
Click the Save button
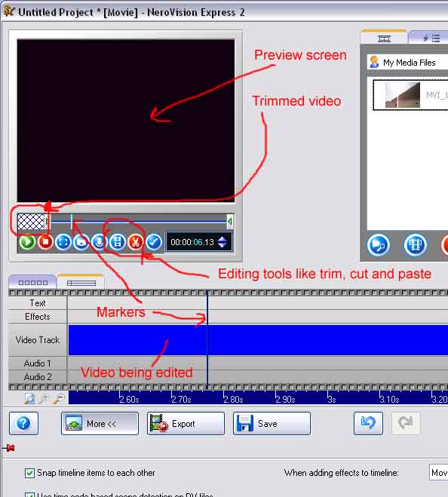pos(272,423)
